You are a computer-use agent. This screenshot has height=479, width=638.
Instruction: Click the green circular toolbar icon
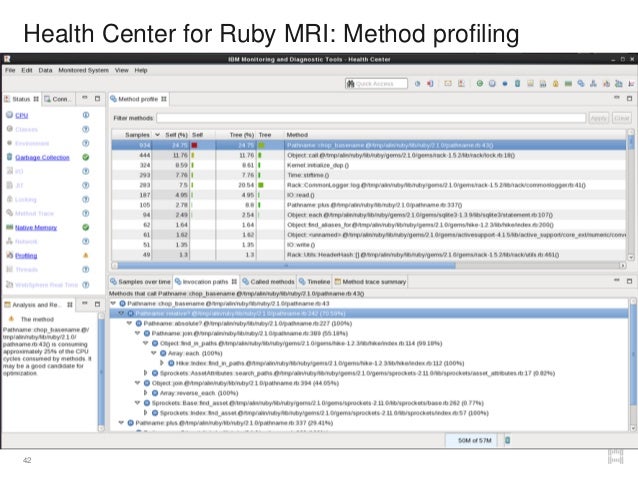[480, 83]
